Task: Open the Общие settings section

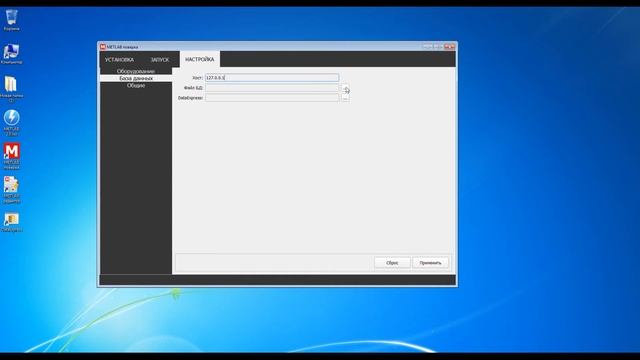Action: tap(136, 85)
